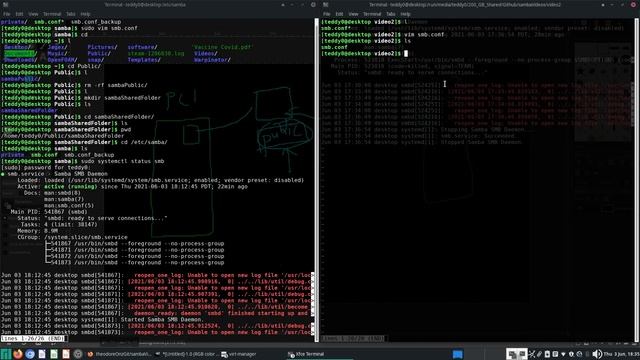The width and height of the screenshot is (640, 360).
Task: Switch to first workspace in pager
Action: tap(511, 354)
